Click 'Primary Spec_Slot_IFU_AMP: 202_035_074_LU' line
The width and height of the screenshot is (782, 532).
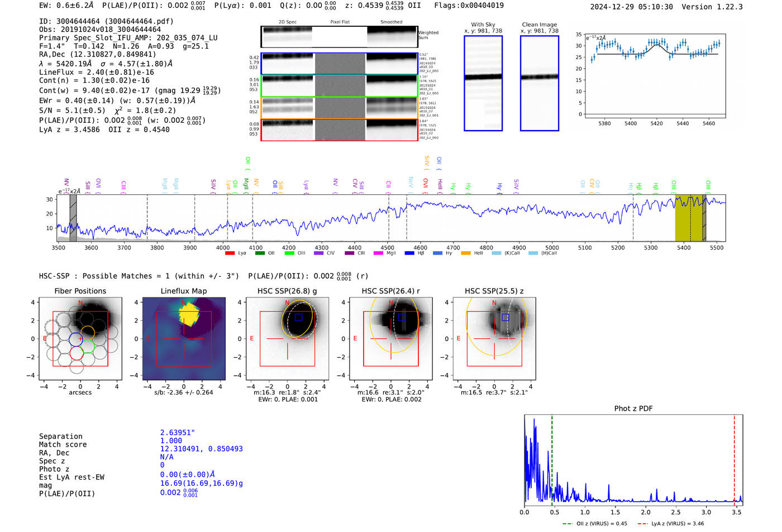(128, 38)
